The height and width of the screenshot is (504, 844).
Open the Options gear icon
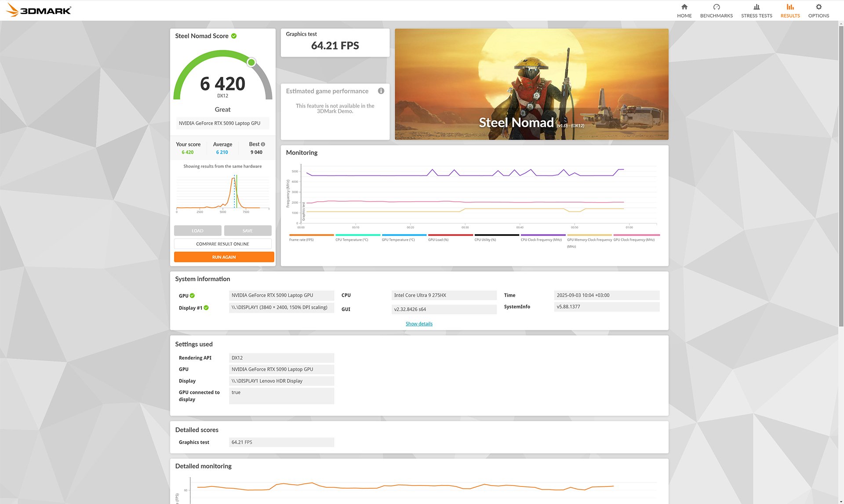point(819,7)
